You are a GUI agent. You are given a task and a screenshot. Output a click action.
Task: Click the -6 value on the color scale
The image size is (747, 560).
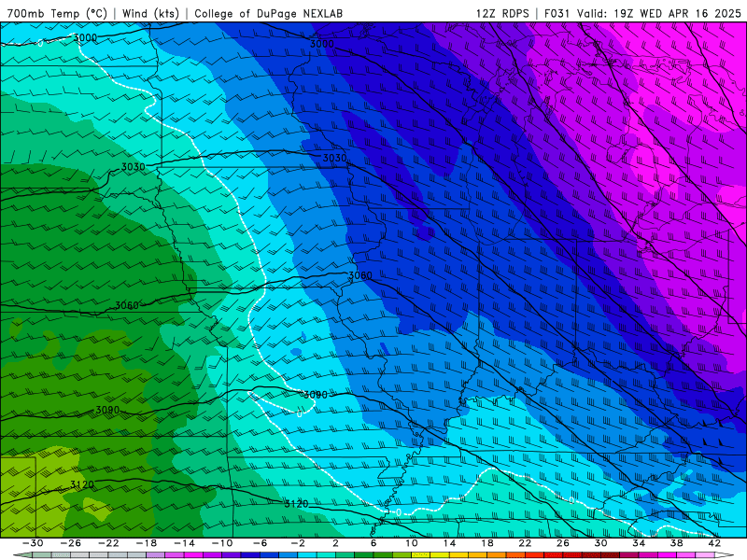pos(261,543)
